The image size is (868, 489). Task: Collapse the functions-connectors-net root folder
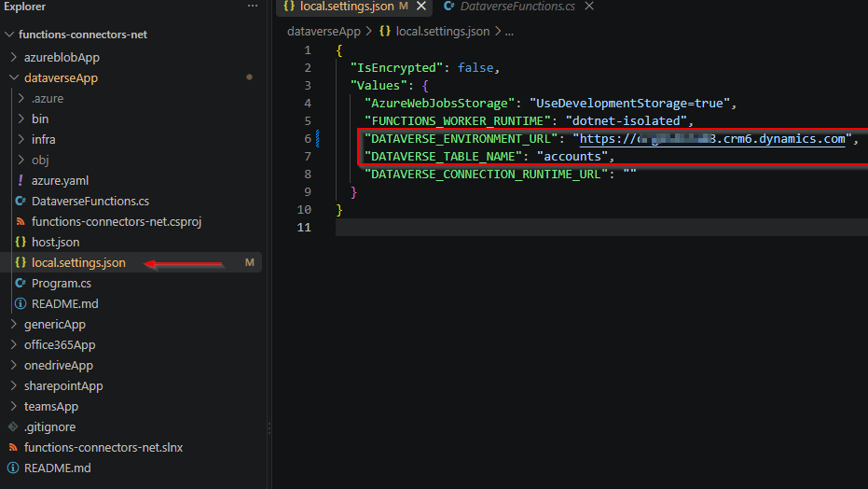point(9,35)
